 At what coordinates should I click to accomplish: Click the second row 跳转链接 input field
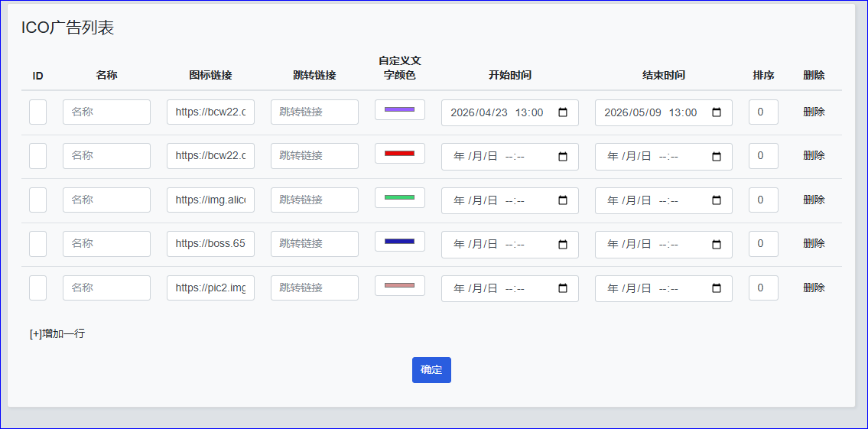[x=314, y=156]
